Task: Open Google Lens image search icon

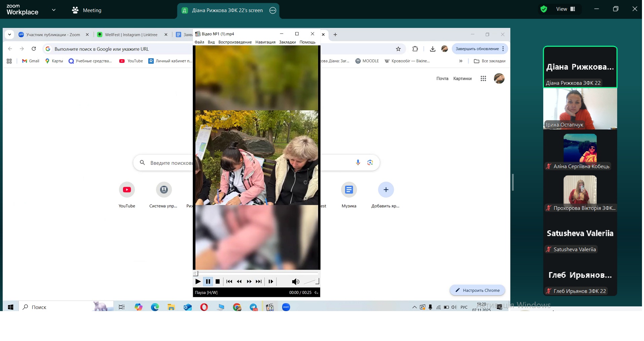Action: (x=370, y=163)
